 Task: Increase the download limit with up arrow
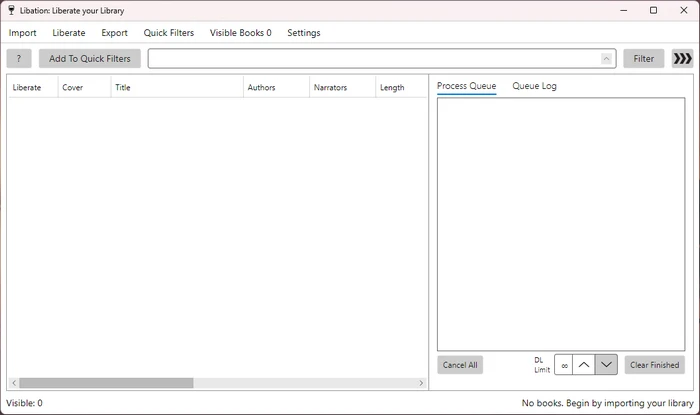tap(584, 365)
